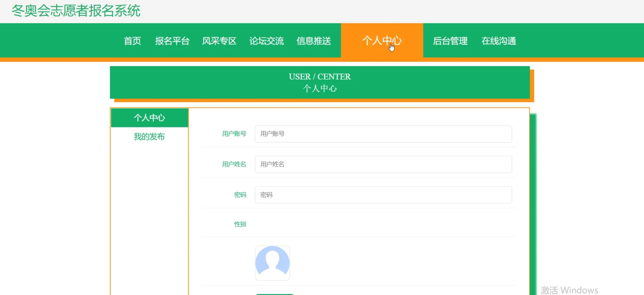Click the USER / CENTER banner
This screenshot has height=295, width=644.
[320, 82]
